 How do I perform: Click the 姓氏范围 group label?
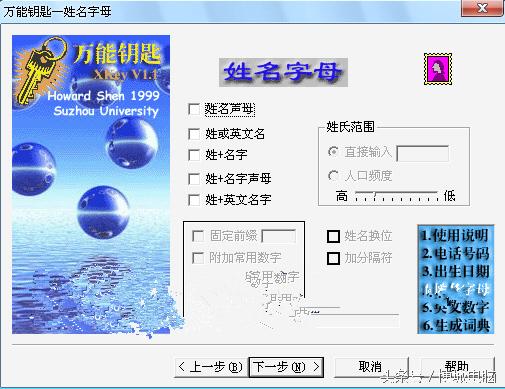pos(350,127)
